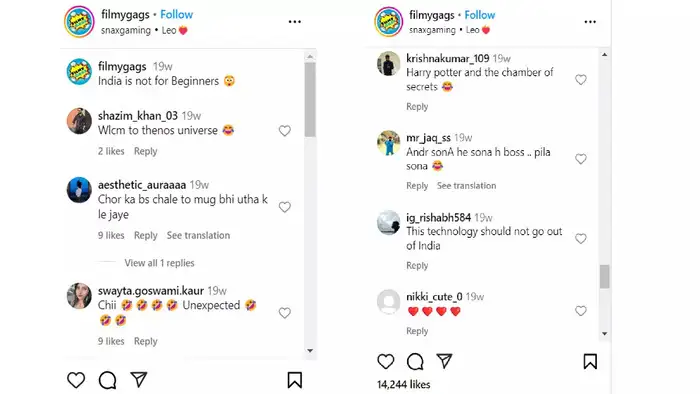Expand View all 1 replies
Viewport: 700px width, 394px height.
click(x=159, y=263)
